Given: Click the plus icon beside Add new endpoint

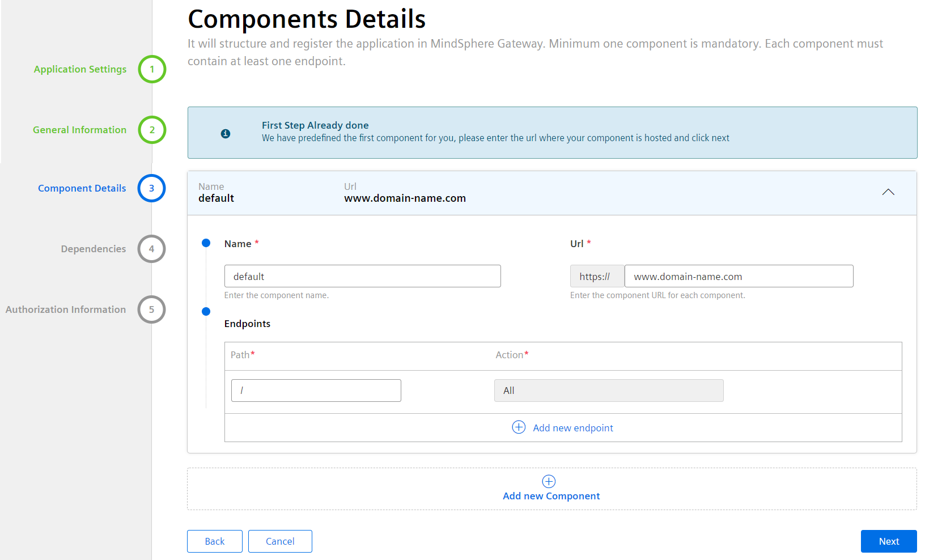Looking at the screenshot, I should tap(519, 427).
